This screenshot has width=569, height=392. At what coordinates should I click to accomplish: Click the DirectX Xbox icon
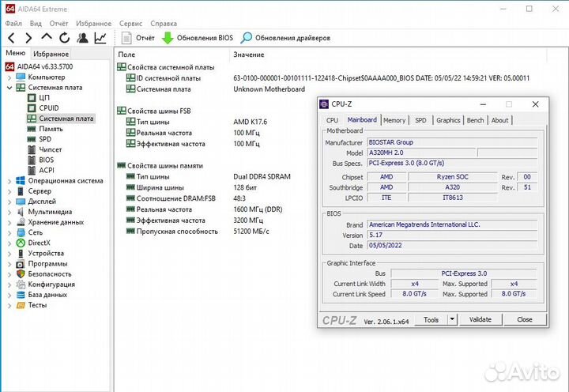tap(21, 243)
